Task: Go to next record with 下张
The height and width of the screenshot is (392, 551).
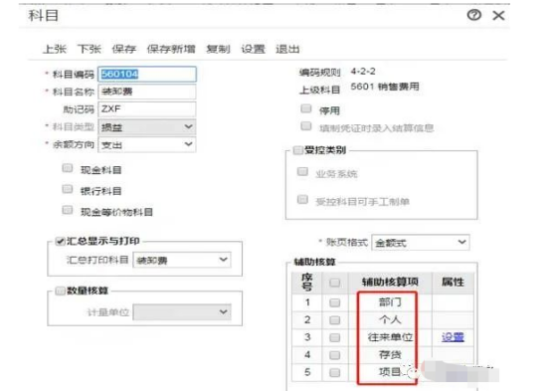Action: click(x=89, y=49)
